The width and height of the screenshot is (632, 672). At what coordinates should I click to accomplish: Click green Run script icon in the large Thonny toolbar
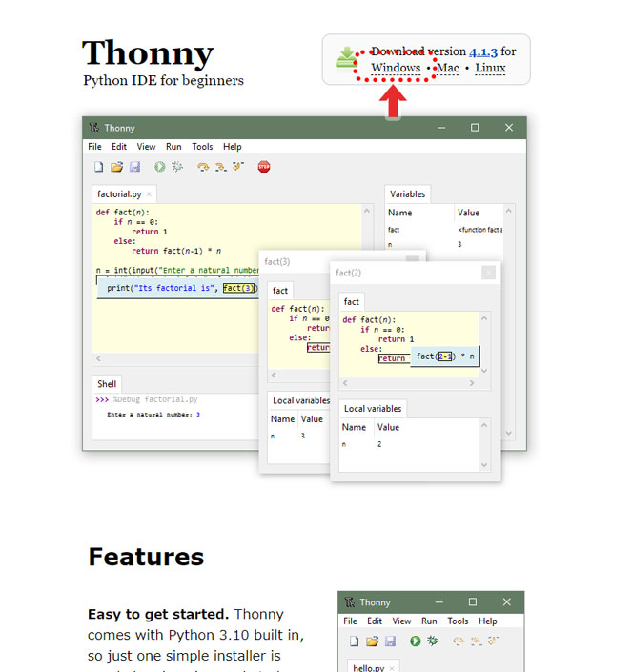click(160, 167)
